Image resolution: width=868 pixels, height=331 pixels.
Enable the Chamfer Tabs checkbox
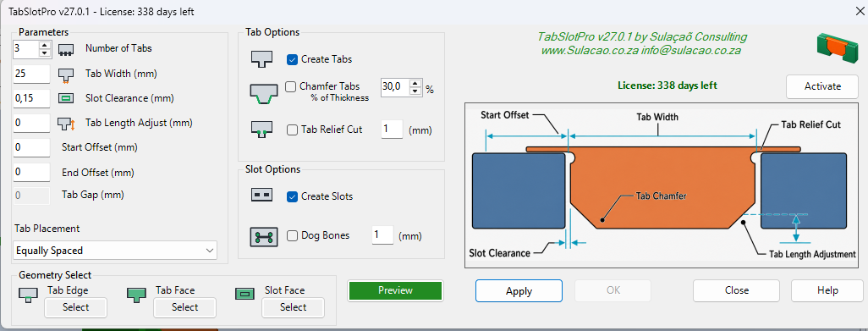291,86
